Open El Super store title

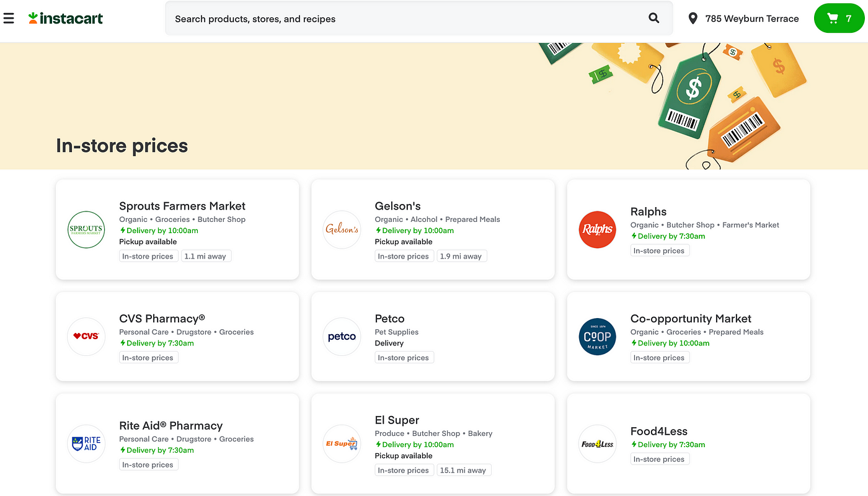[x=397, y=420]
